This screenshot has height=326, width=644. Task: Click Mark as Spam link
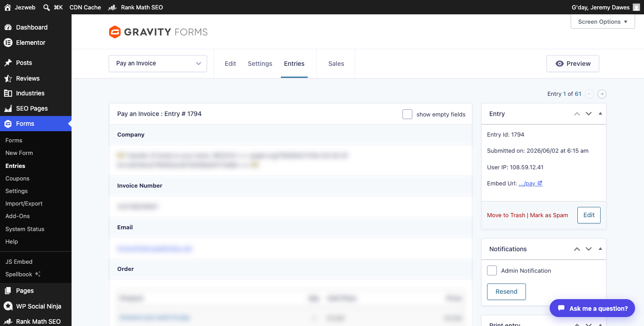(549, 215)
